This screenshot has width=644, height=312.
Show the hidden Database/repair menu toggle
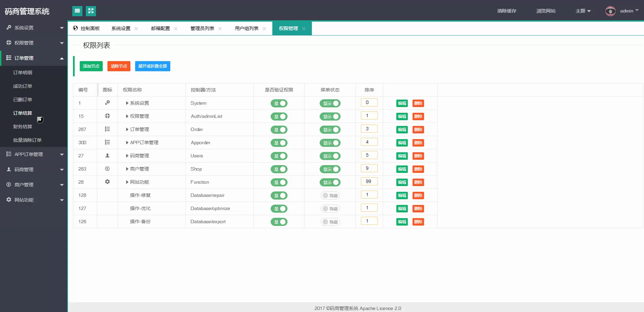pyautogui.click(x=330, y=196)
